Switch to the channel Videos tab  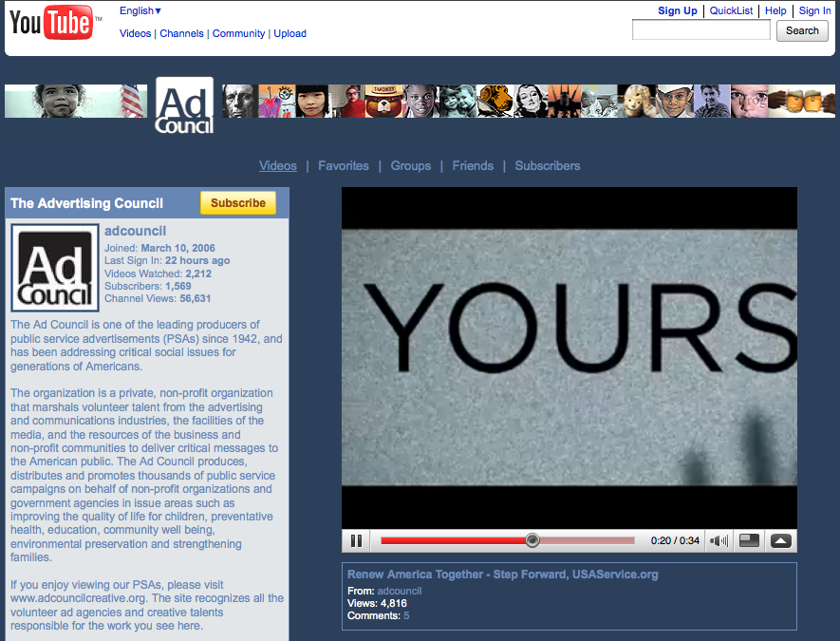click(x=277, y=165)
